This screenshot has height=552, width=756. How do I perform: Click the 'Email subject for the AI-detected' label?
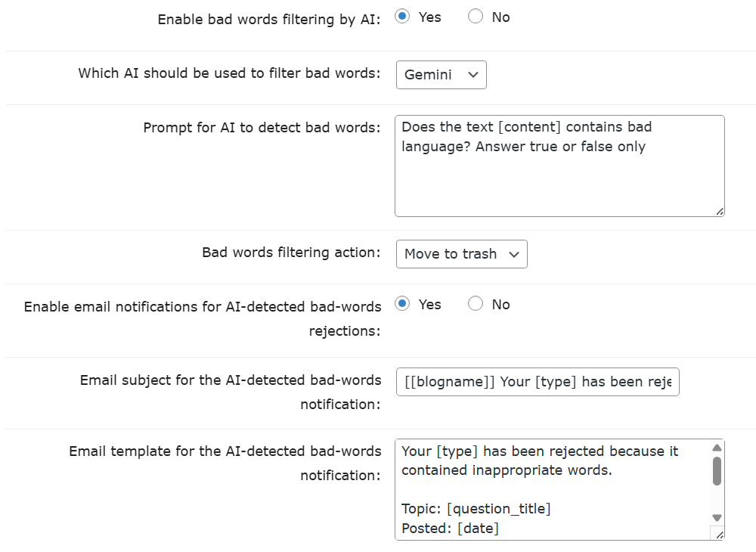231,380
